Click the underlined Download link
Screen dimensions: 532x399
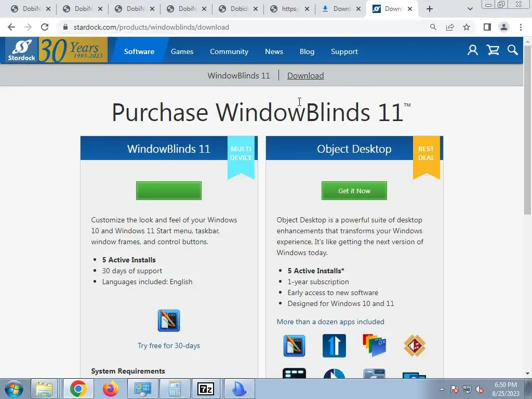305,75
